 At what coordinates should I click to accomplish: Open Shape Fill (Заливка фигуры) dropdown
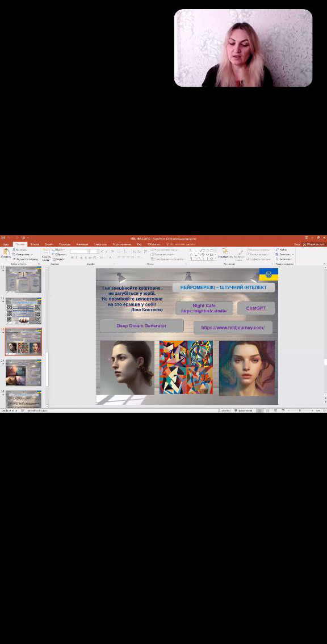pyautogui.click(x=258, y=249)
